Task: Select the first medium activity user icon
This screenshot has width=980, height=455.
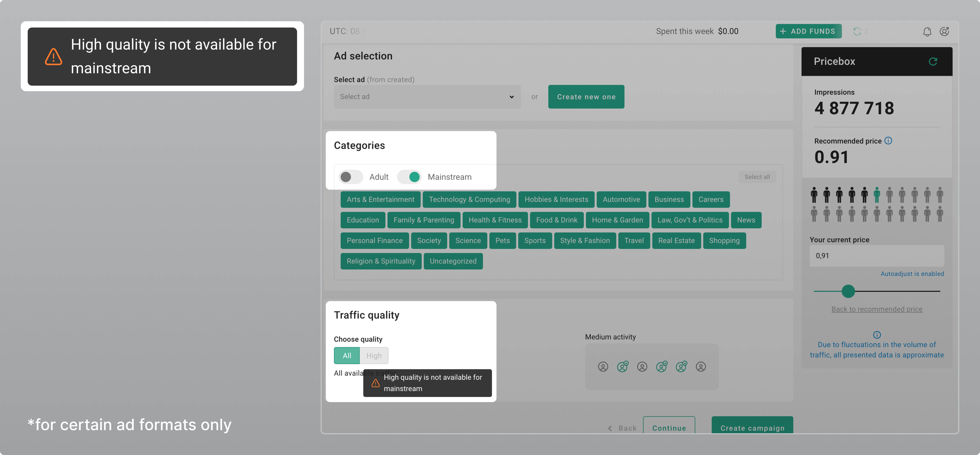Action: point(603,367)
